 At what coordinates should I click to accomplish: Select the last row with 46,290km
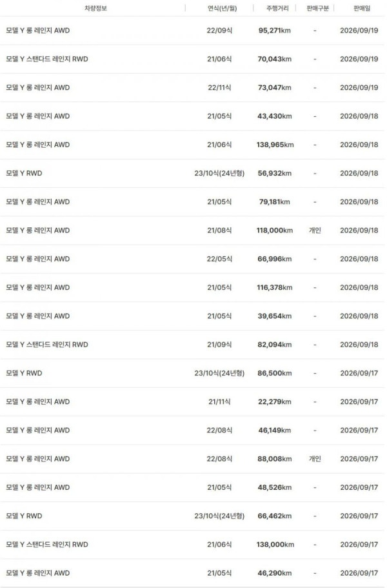pyautogui.click(x=192, y=573)
